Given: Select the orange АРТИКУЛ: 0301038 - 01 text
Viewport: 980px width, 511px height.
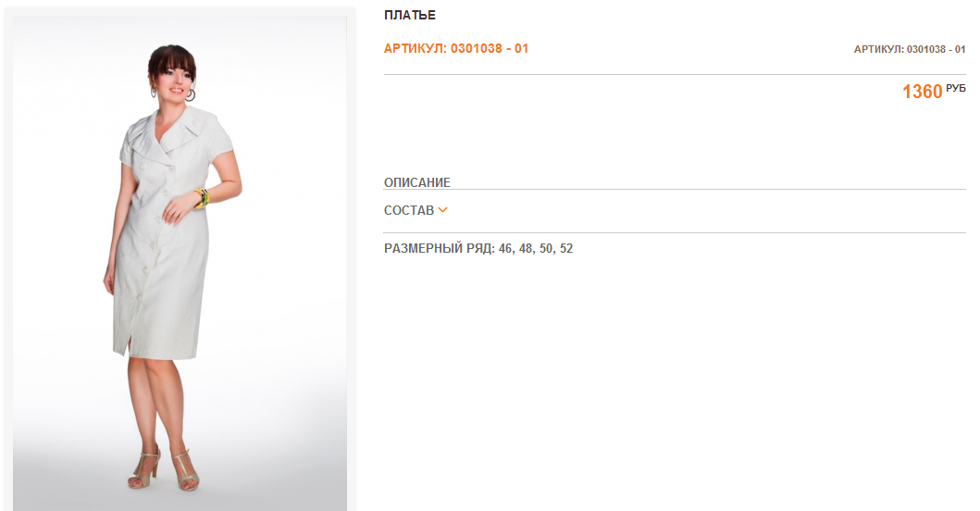Looking at the screenshot, I should tap(456, 48).
